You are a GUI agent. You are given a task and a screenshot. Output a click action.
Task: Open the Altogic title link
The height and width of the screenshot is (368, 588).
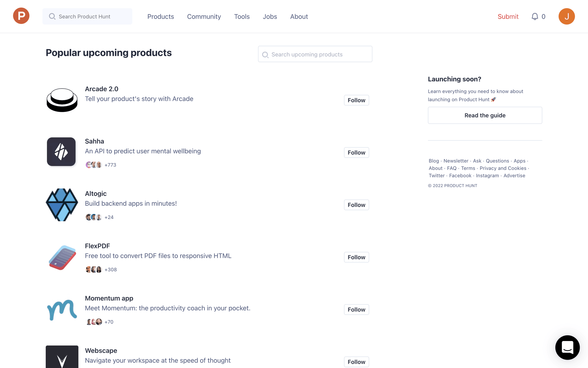click(x=96, y=194)
